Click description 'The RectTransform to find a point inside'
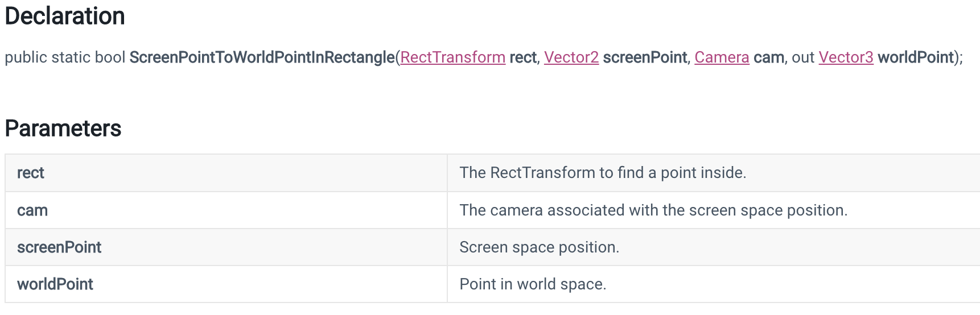The height and width of the screenshot is (315, 980). [603, 173]
